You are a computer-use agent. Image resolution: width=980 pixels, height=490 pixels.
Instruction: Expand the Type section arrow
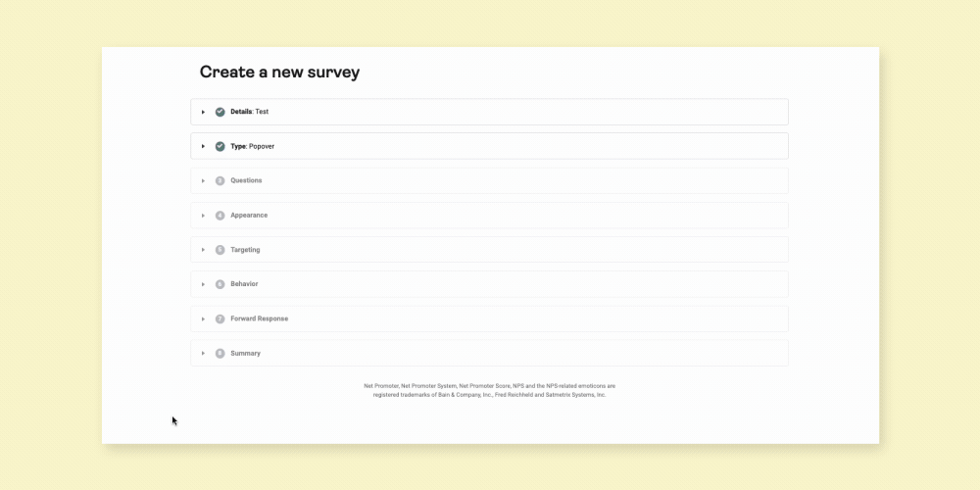point(203,146)
